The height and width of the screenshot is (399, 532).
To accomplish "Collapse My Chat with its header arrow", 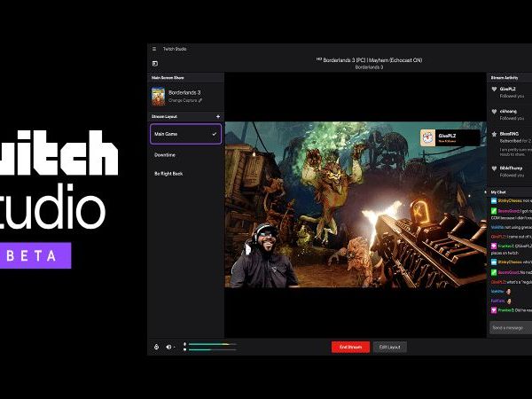I will click(x=487, y=192).
